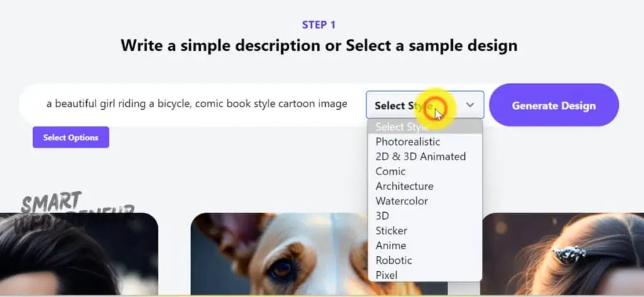Select Watercolor in the style list
Viewport: 644px width, 297px height.
click(401, 201)
